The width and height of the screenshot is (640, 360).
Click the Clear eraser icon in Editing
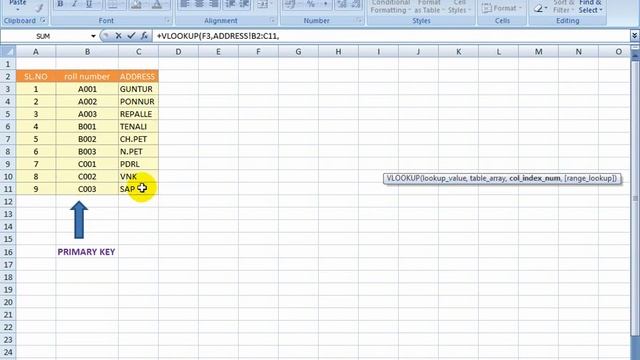click(538, 9)
